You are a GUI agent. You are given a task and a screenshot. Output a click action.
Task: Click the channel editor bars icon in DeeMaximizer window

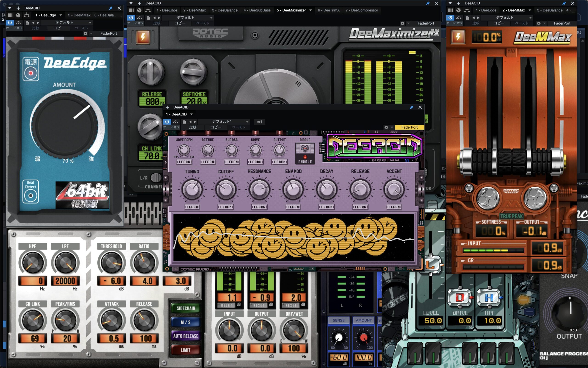[131, 10]
